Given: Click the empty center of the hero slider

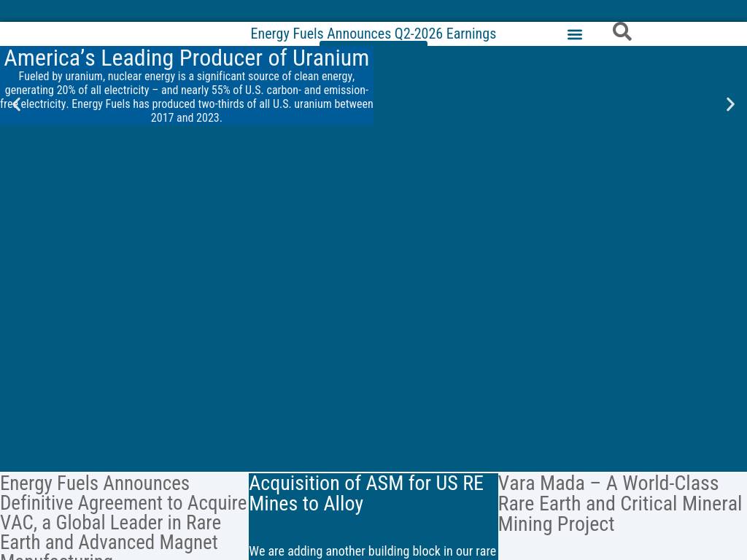Looking at the screenshot, I should click(373, 295).
